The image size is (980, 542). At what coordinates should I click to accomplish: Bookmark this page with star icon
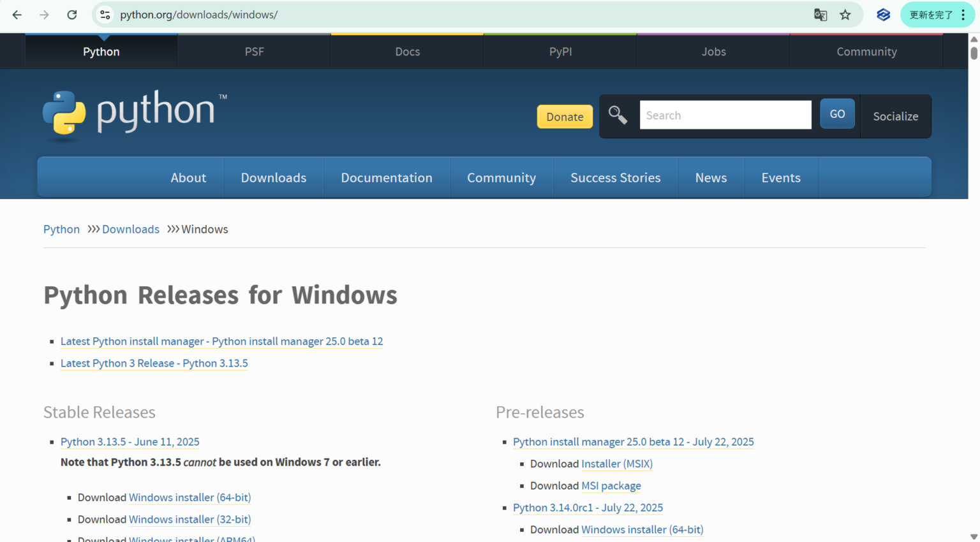[845, 15]
